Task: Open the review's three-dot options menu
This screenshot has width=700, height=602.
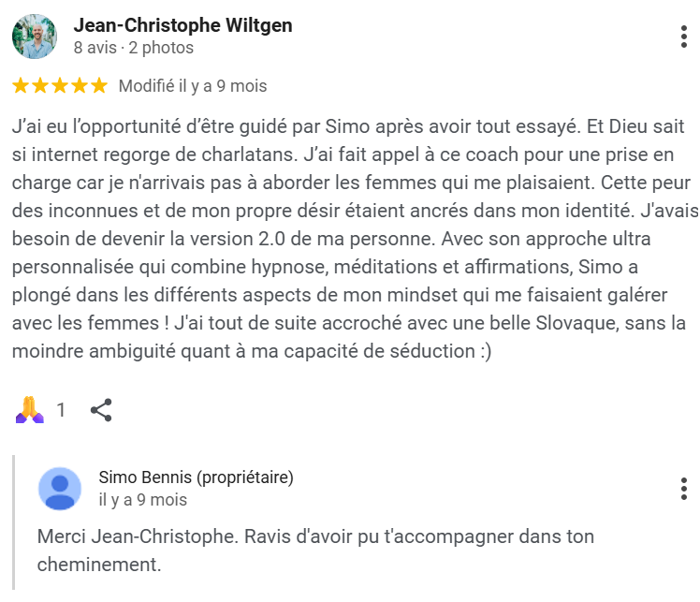Action: pos(683,37)
